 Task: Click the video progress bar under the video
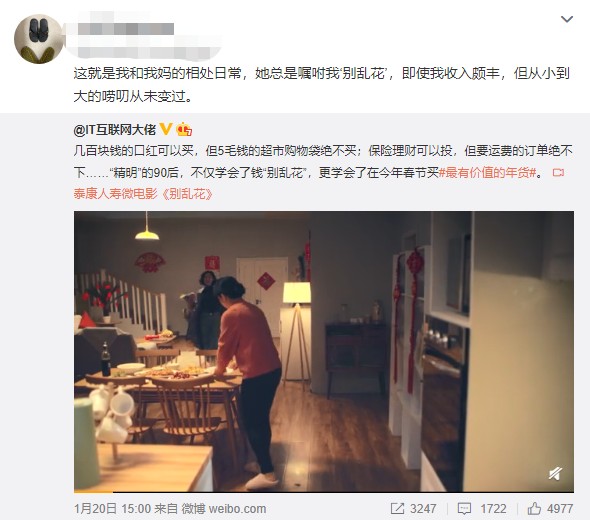pyautogui.click(x=324, y=491)
